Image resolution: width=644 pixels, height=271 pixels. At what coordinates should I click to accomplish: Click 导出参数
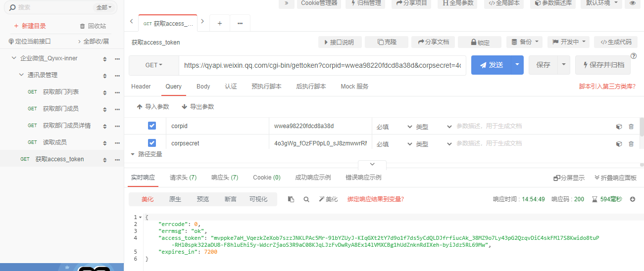pyautogui.click(x=198, y=107)
